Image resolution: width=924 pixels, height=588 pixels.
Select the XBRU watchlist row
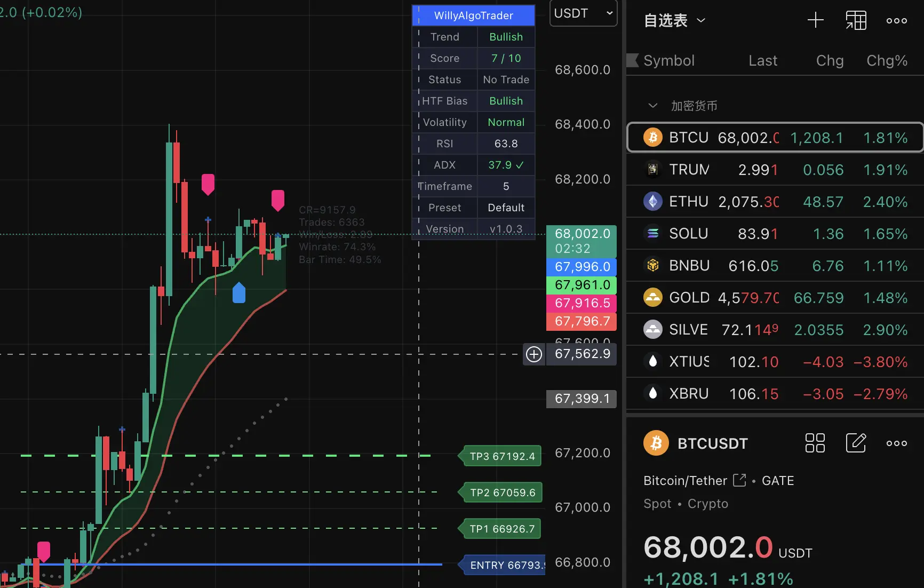[x=775, y=394]
